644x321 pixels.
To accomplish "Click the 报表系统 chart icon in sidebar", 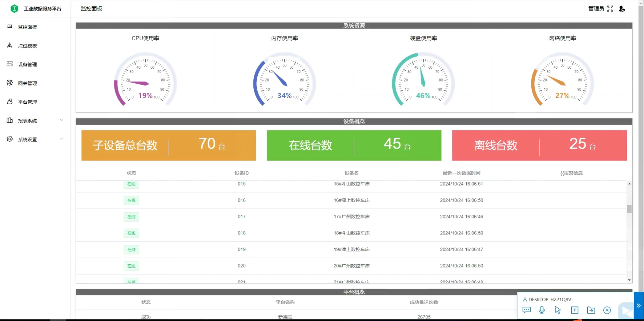I will pos(10,120).
